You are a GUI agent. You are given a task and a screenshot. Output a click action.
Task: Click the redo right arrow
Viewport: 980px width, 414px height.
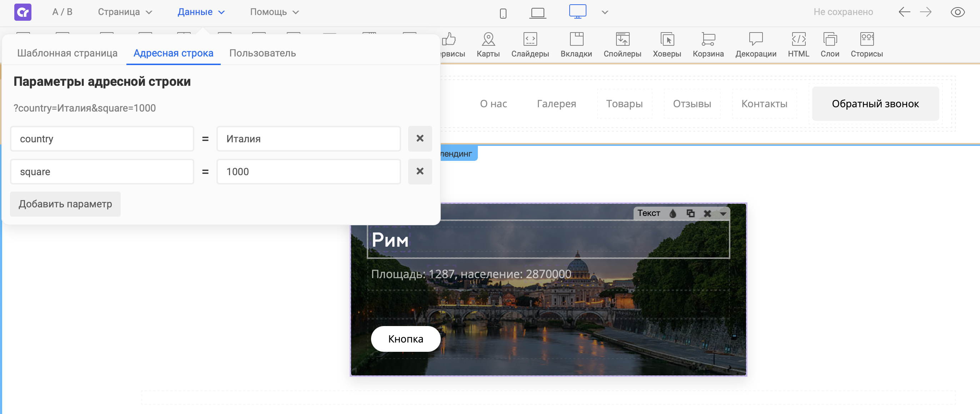926,12
